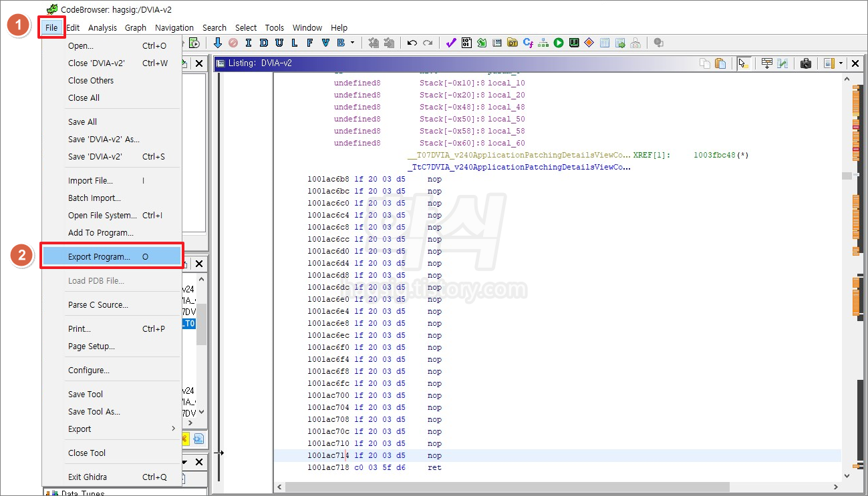
Task: Open the Select menu
Action: click(x=246, y=27)
